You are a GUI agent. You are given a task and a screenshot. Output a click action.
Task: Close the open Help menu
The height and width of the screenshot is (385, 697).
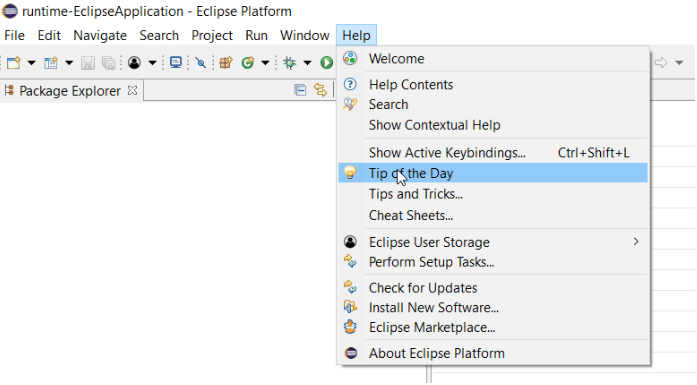click(x=357, y=36)
